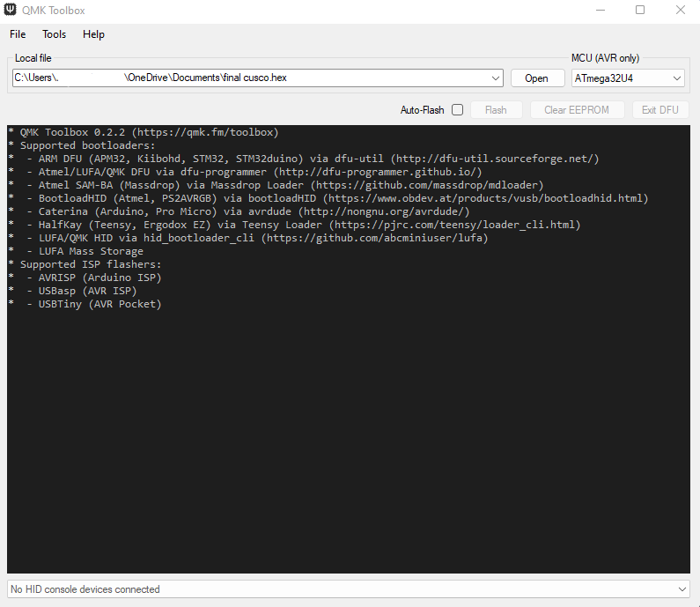
Task: Click the HalfKay (Teensy, Ergodox EZ) line
Action: pyautogui.click(x=294, y=225)
